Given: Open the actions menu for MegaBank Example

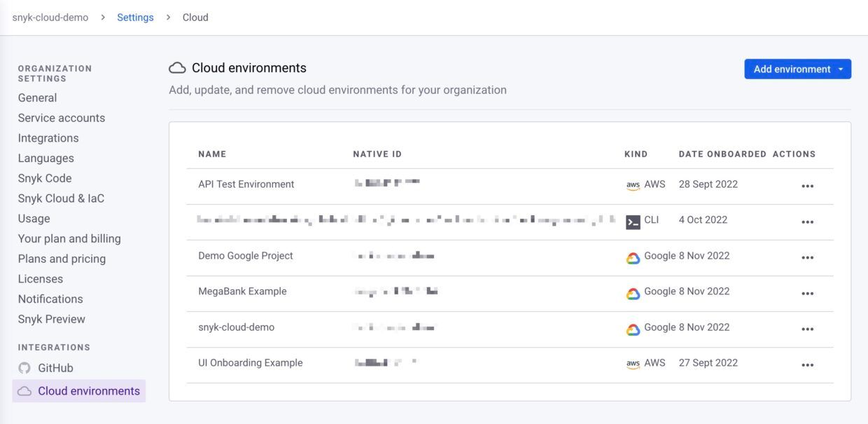Looking at the screenshot, I should 808,292.
